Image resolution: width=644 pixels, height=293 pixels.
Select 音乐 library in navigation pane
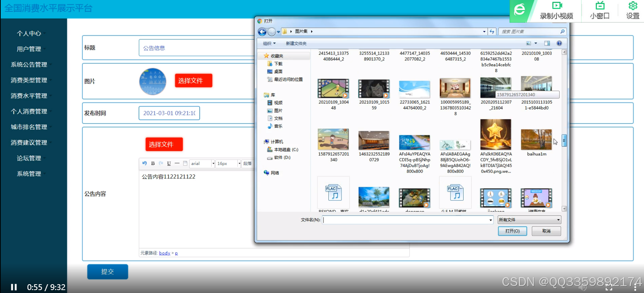pyautogui.click(x=275, y=126)
